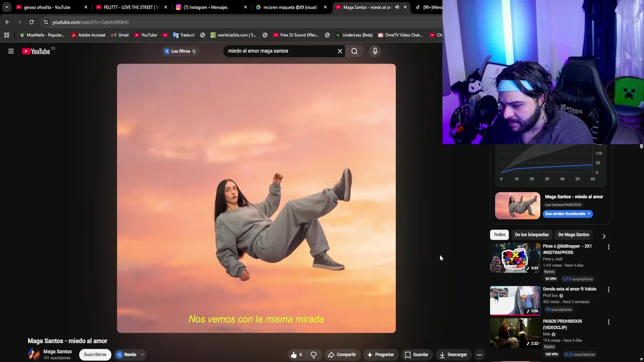Viewport: 644px width, 362px height.
Task: Open the apps grid in bookmarks bar
Action: (7, 35)
